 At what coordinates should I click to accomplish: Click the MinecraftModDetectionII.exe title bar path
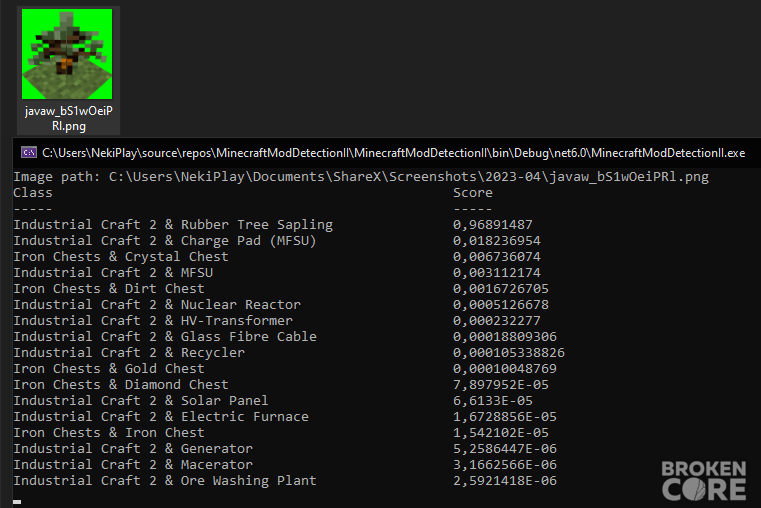394,153
